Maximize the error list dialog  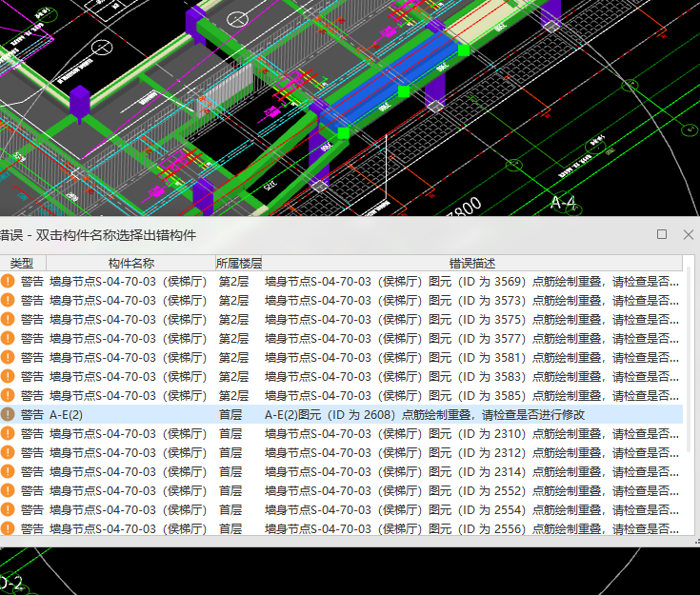pyautogui.click(x=662, y=234)
